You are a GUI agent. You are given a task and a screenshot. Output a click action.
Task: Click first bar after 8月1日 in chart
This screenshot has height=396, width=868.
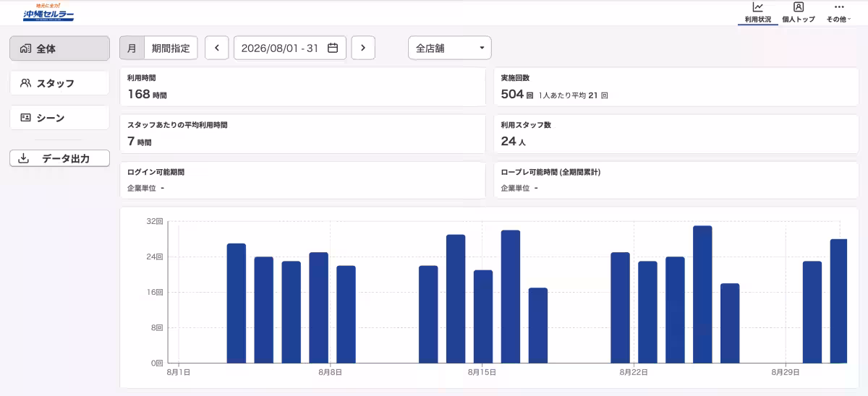pos(237,303)
